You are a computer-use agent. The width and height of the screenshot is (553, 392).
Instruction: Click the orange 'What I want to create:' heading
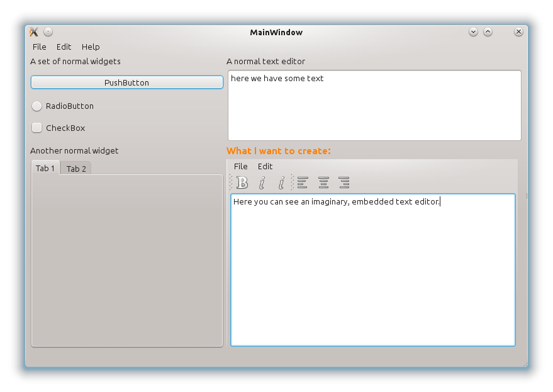279,151
